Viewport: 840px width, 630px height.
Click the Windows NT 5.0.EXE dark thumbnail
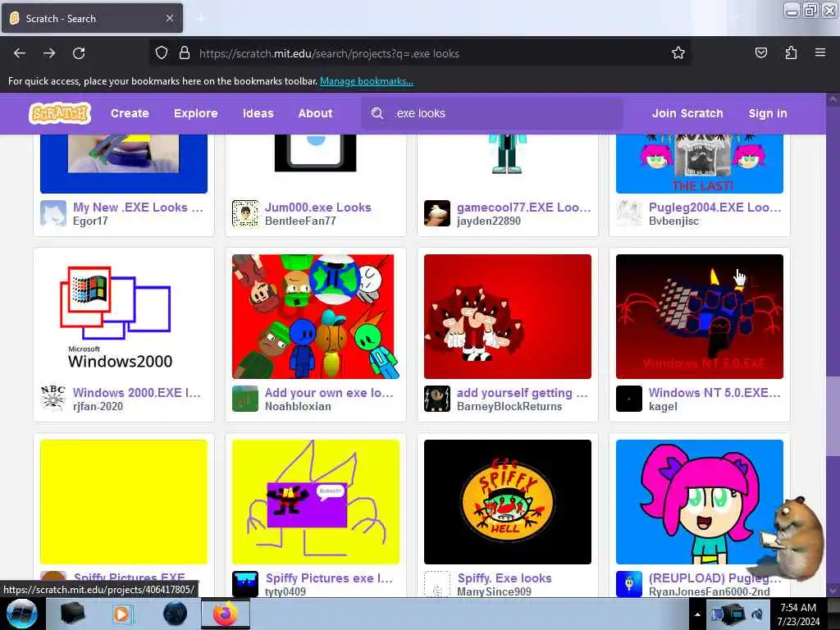pyautogui.click(x=700, y=317)
